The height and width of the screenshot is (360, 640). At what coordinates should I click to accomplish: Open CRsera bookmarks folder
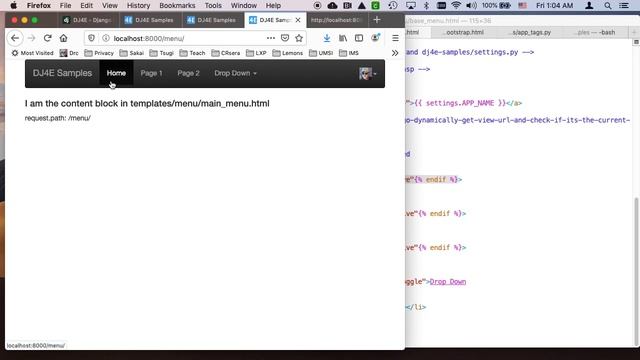226,53
